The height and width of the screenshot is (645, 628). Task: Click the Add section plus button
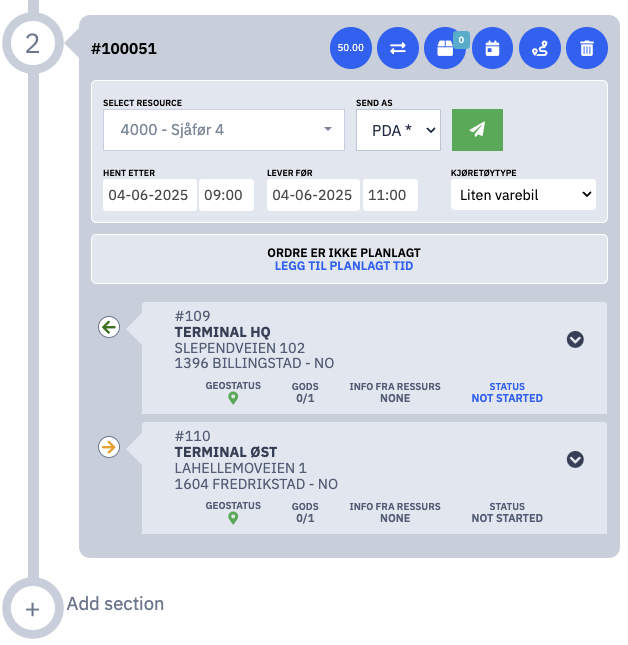tap(32, 609)
